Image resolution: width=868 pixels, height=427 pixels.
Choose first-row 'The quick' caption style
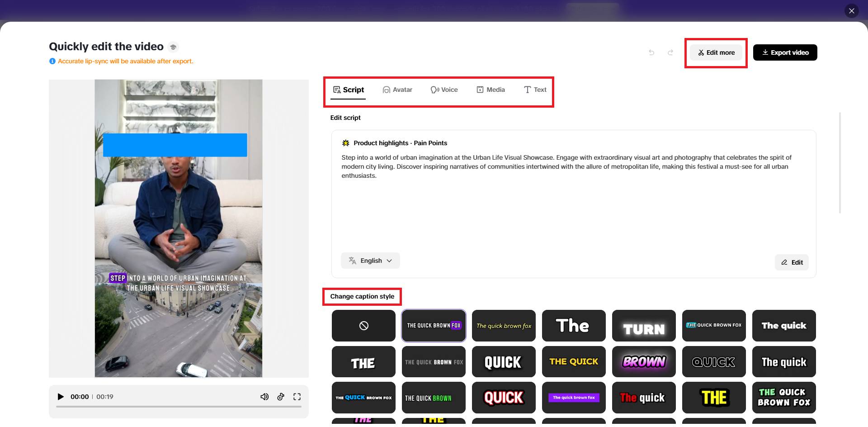pyautogui.click(x=784, y=326)
